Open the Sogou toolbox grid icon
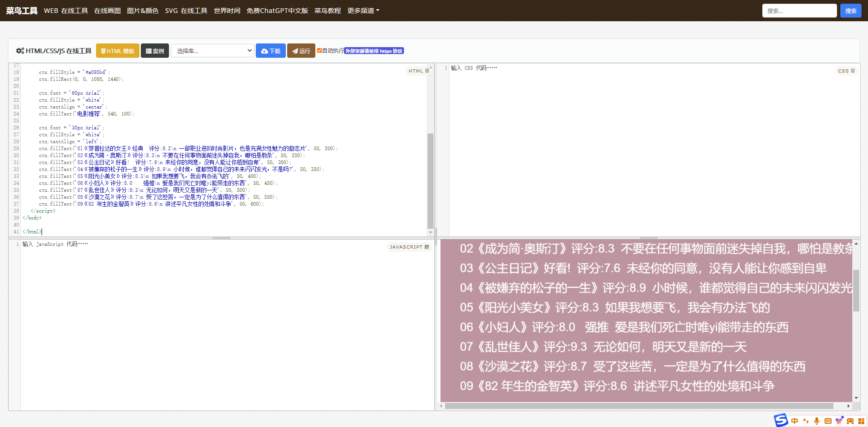This screenshot has height=427, width=868. point(862,421)
